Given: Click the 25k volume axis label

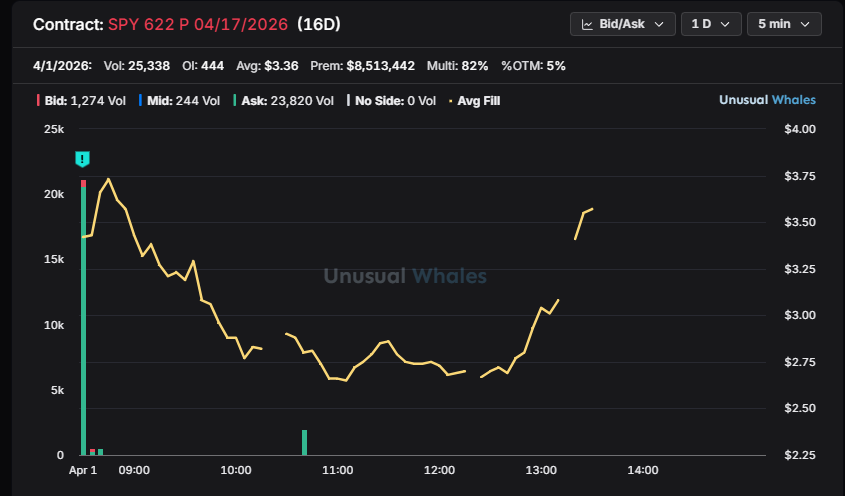Looking at the screenshot, I should (x=54, y=129).
